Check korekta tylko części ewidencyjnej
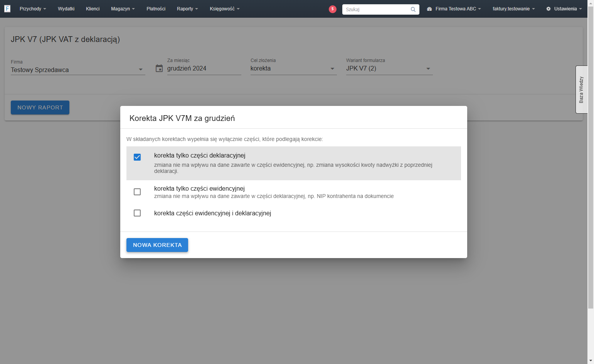 click(137, 192)
